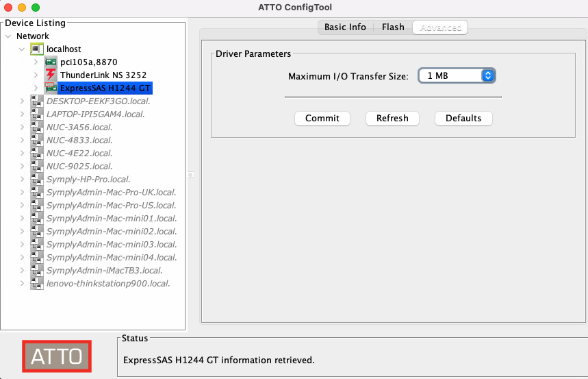
Task: Click the SymplyAdmin-Mac-mini02.local host icon
Action: coord(37,232)
